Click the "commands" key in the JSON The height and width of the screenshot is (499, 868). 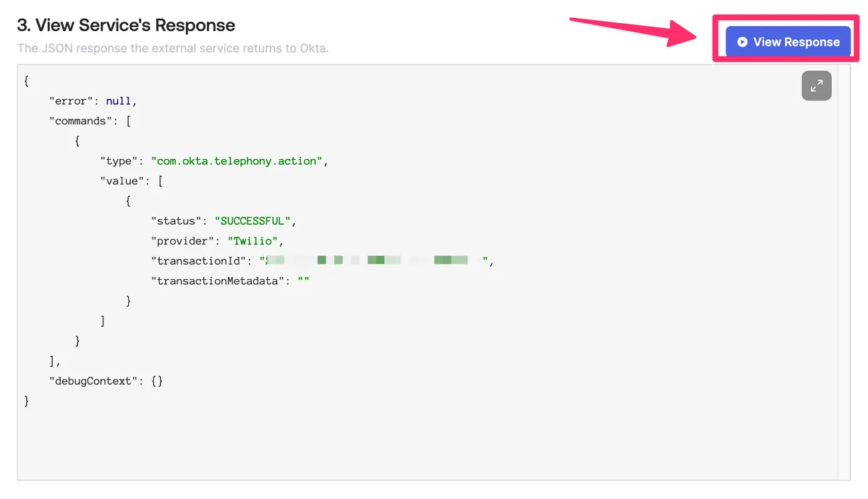tap(82, 121)
